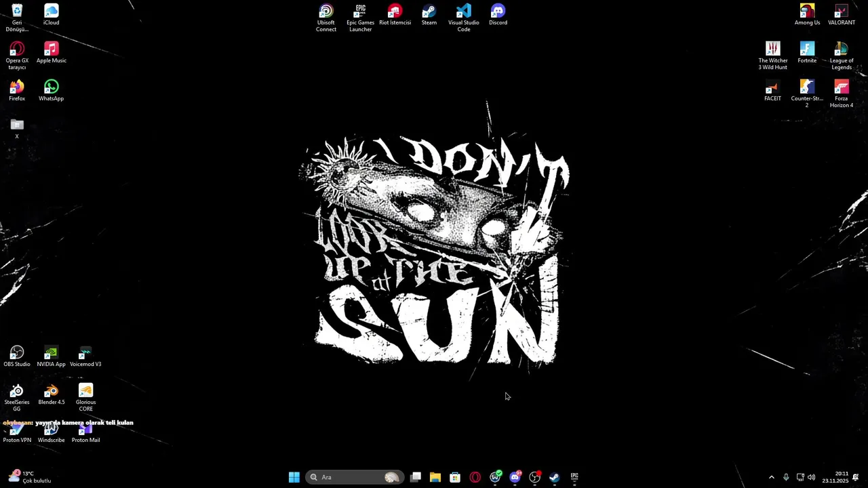
Task: Click the taskbar search box labeled Ara
Action: click(x=355, y=477)
